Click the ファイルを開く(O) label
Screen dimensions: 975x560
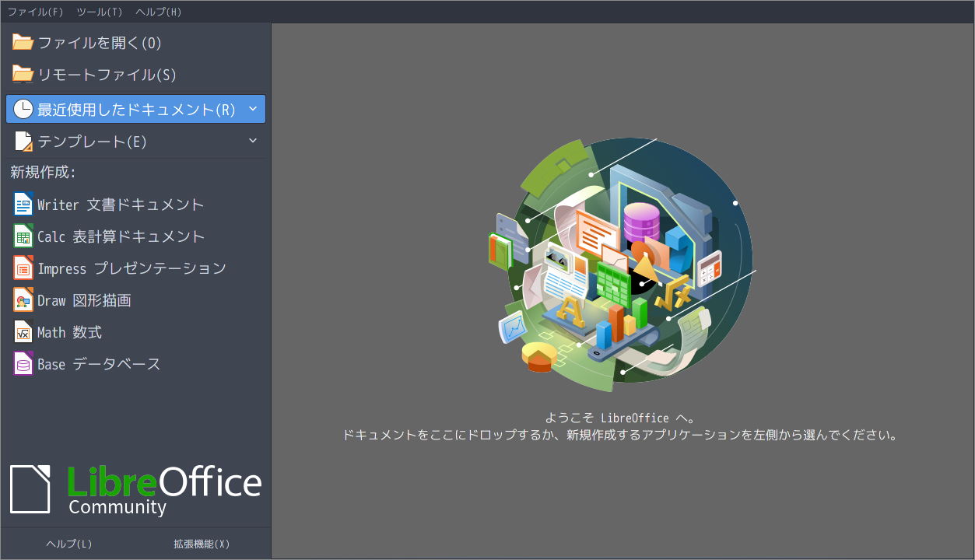click(x=100, y=43)
